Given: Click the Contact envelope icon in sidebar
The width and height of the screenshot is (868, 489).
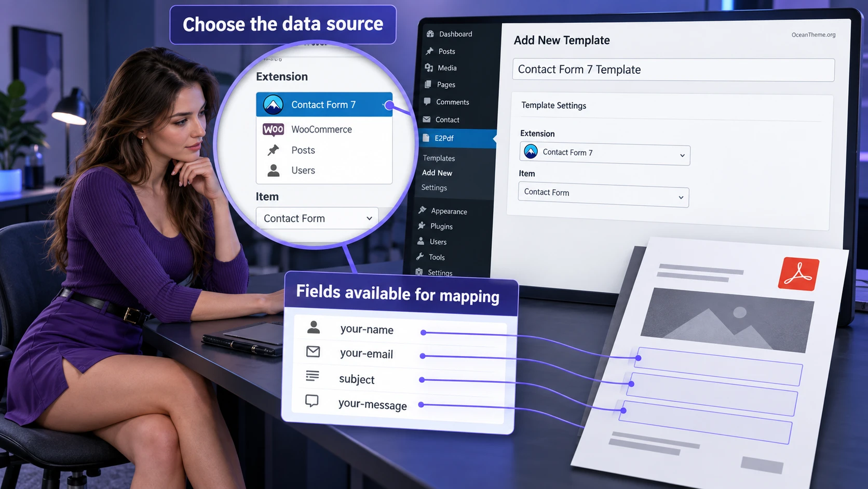Looking at the screenshot, I should (x=427, y=119).
